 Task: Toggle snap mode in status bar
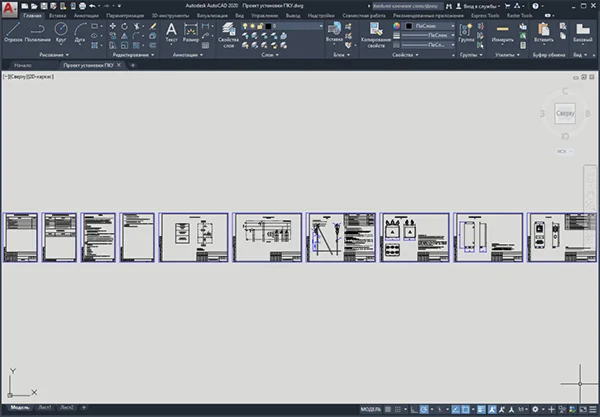398,409
